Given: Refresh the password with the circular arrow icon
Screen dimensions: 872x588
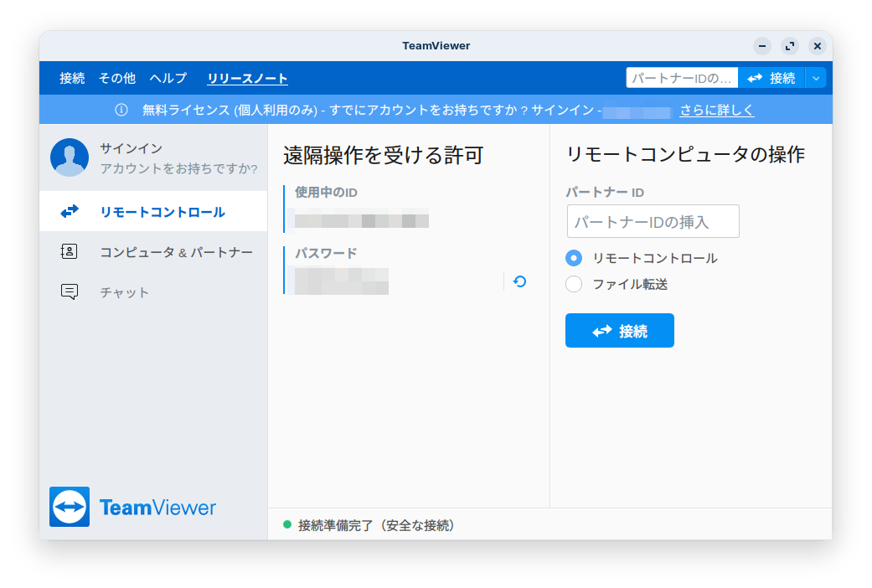Looking at the screenshot, I should click(x=520, y=281).
